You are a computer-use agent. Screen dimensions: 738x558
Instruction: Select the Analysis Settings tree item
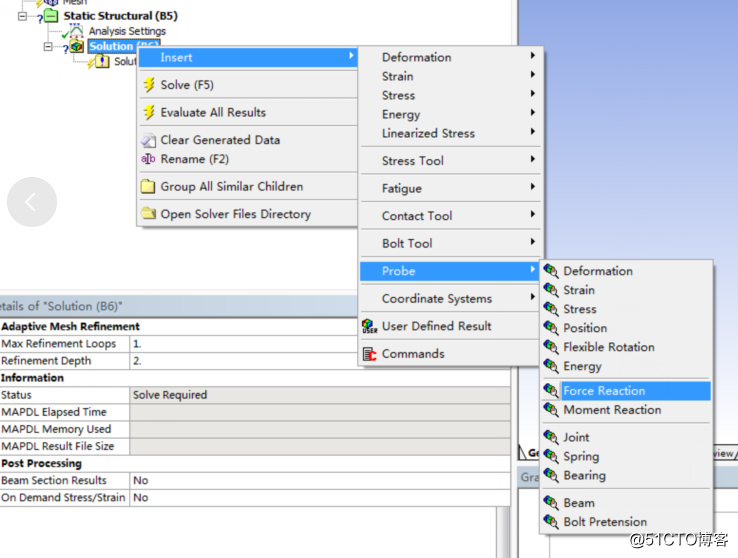pyautogui.click(x=127, y=31)
